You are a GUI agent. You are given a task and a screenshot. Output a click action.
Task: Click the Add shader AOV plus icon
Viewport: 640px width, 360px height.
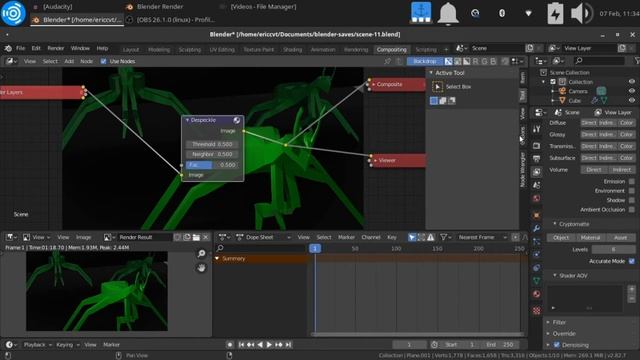631,289
